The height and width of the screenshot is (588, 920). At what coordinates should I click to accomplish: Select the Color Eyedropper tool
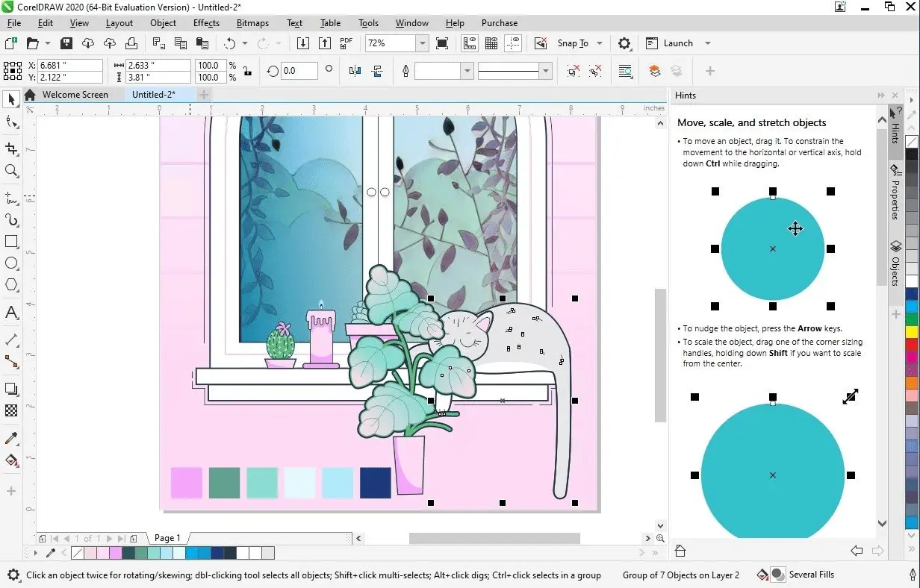pyautogui.click(x=11, y=438)
